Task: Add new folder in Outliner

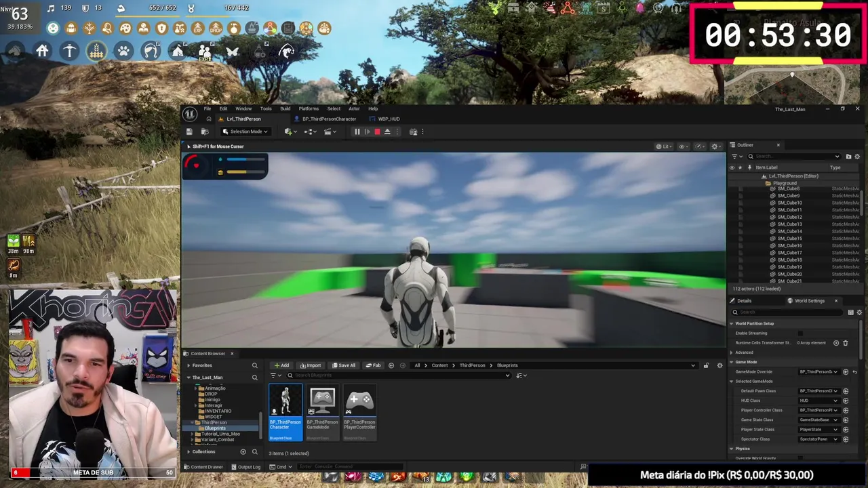Action: coord(848,157)
